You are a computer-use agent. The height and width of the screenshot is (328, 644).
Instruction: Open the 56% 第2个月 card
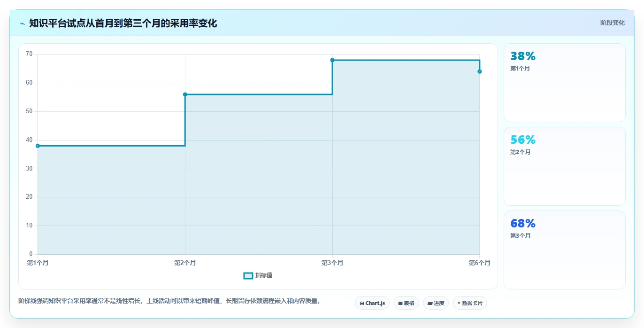point(565,166)
